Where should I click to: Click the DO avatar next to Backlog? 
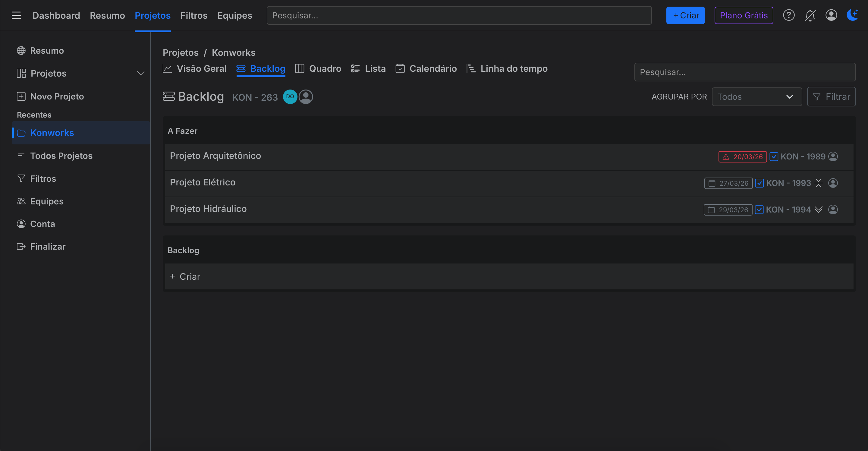click(290, 96)
